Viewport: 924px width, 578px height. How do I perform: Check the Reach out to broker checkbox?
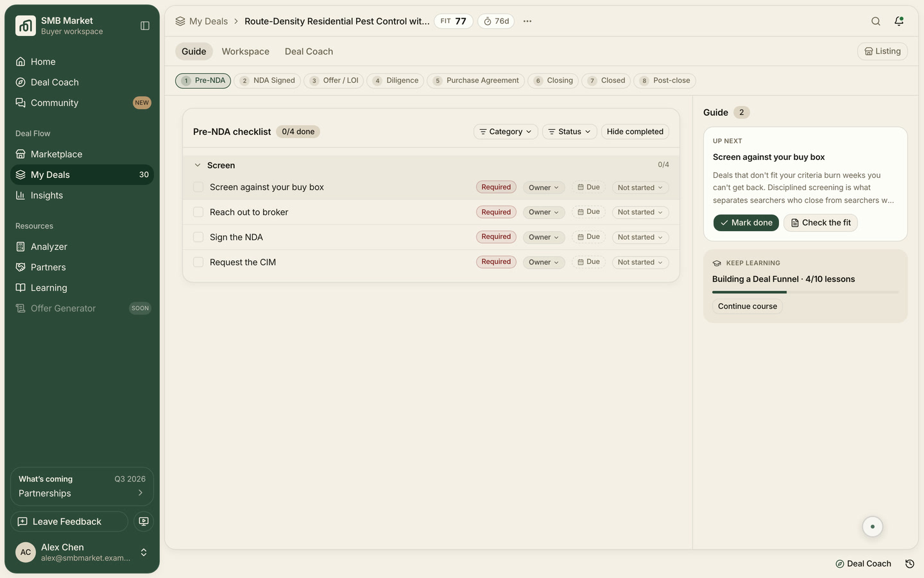[x=198, y=212]
